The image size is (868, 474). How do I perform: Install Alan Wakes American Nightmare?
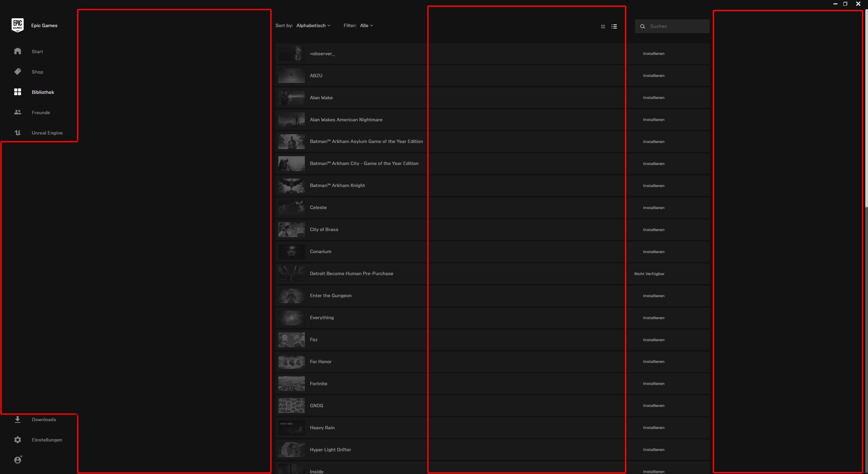pos(653,120)
